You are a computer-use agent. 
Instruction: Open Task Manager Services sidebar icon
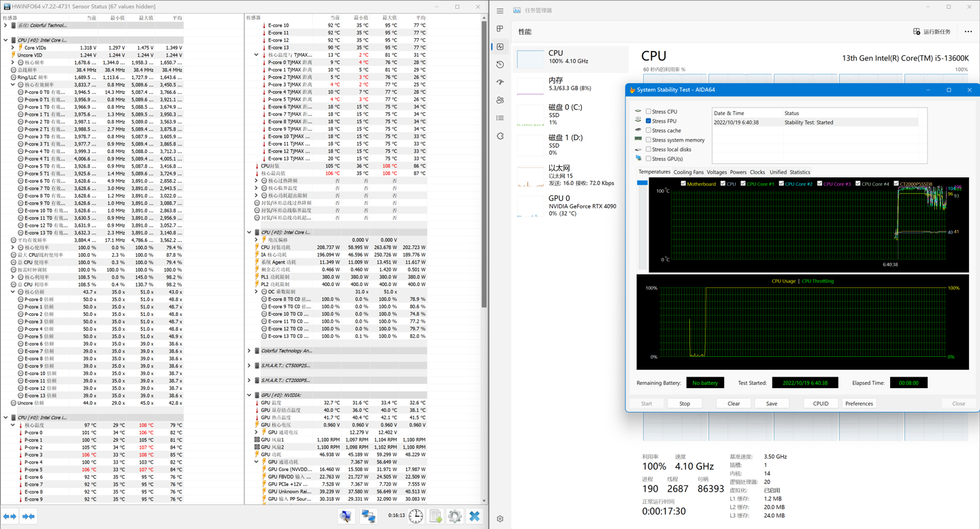[500, 135]
